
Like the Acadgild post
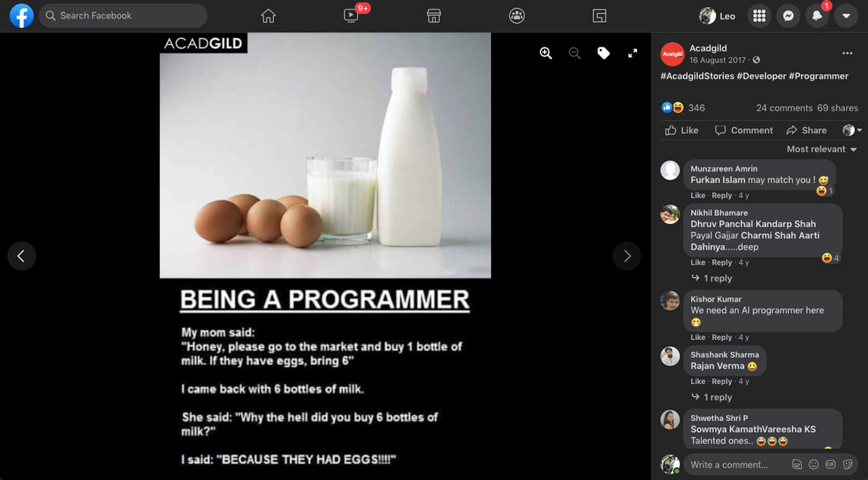tap(682, 130)
